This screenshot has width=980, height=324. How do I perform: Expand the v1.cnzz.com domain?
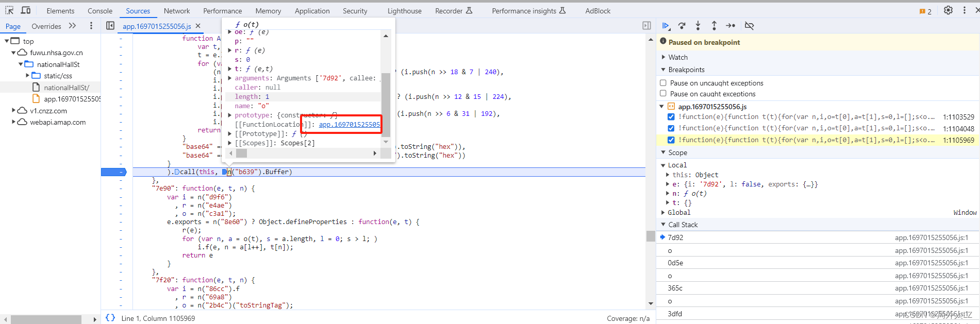pyautogui.click(x=13, y=110)
